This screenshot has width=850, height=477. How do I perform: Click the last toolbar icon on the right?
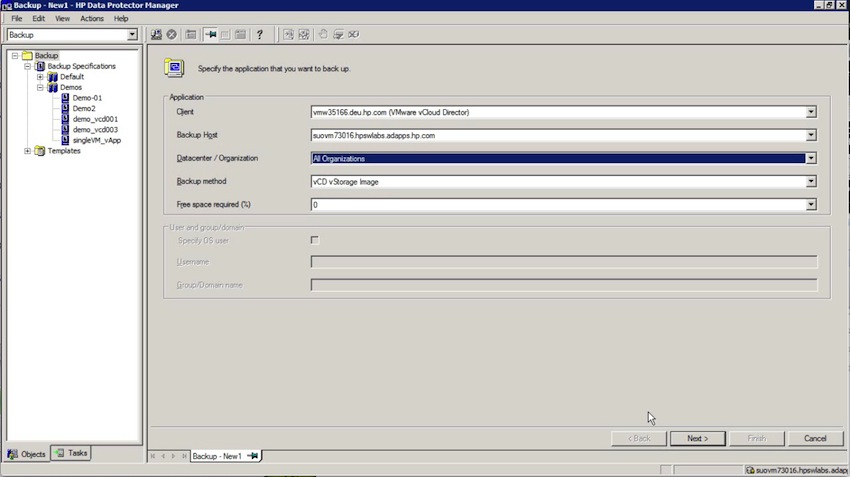tap(354, 35)
